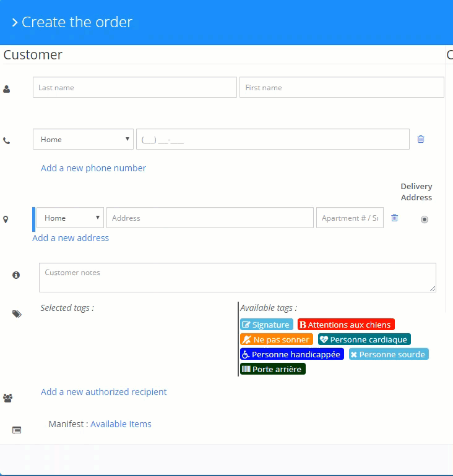Click the customer person icon
This screenshot has width=453, height=476.
pos(6,89)
